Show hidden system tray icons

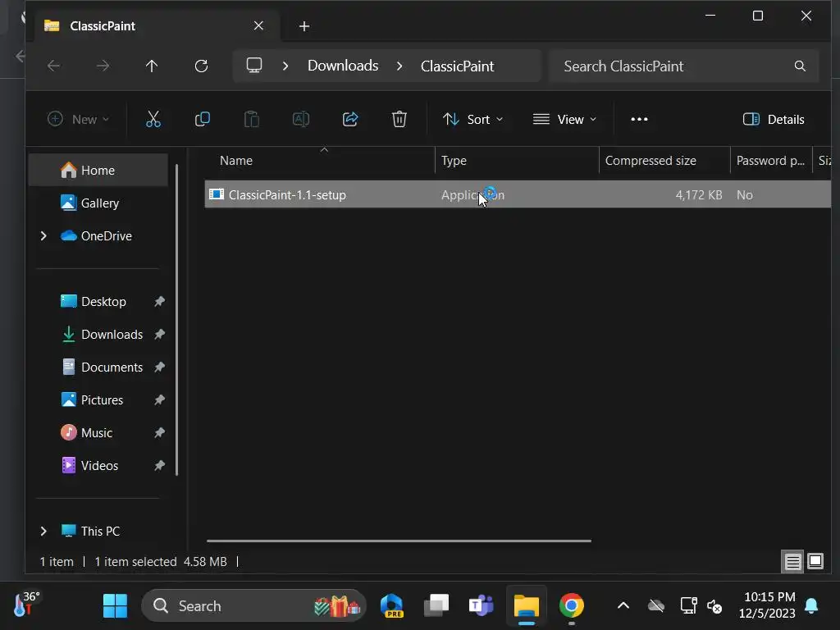tap(623, 606)
